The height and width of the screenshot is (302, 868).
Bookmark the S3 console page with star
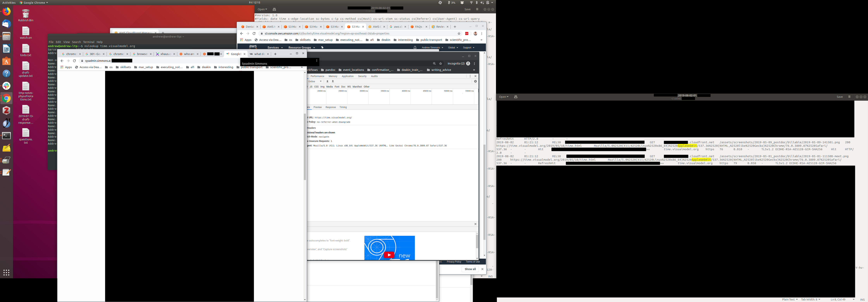459,34
